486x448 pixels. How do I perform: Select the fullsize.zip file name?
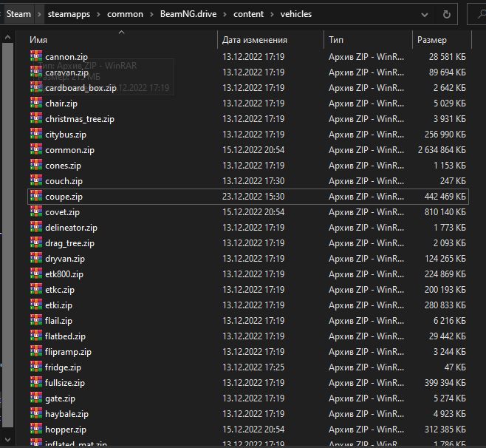click(x=65, y=383)
